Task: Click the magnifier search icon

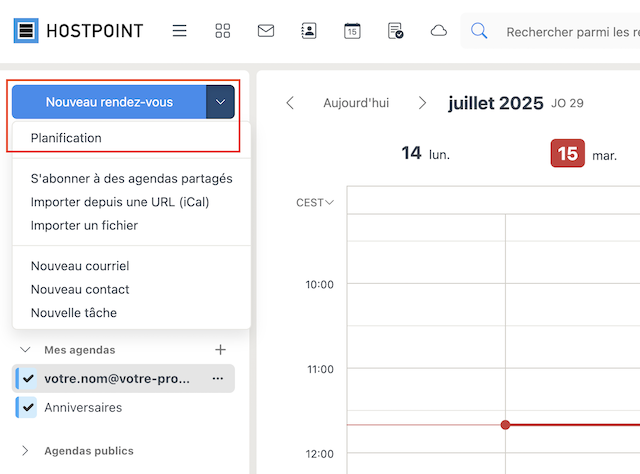Action: pyautogui.click(x=479, y=31)
